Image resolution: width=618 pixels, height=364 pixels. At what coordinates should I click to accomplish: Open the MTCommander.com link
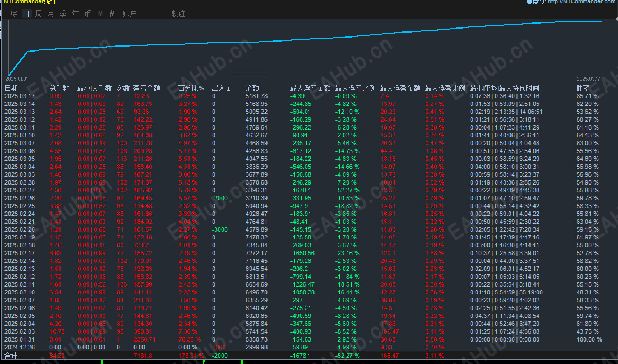click(582, 2)
